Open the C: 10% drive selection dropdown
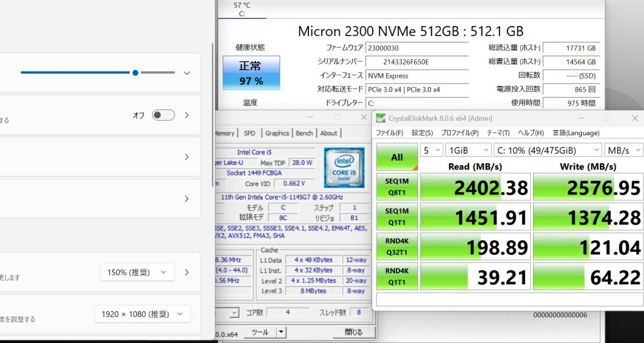The height and width of the screenshot is (343, 644). pyautogui.click(x=548, y=150)
